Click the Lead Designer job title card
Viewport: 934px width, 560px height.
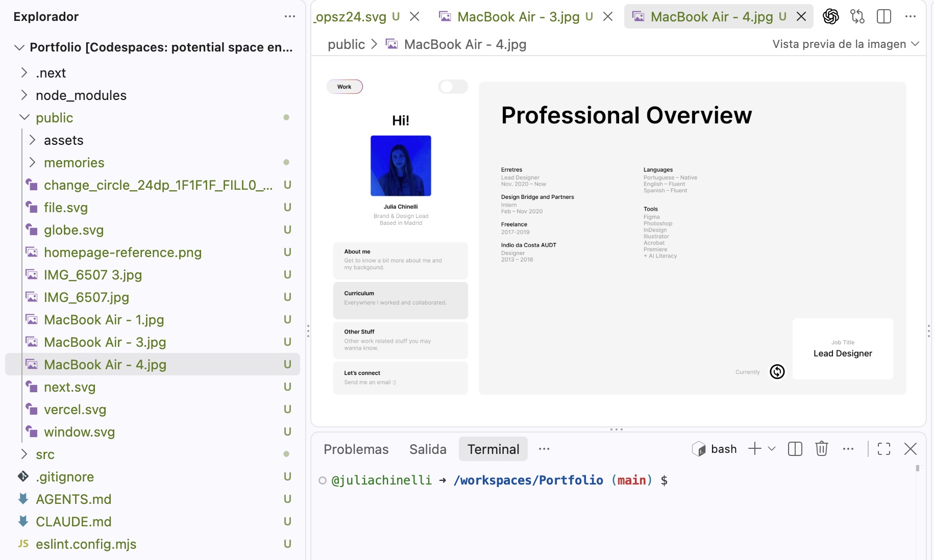click(x=843, y=349)
